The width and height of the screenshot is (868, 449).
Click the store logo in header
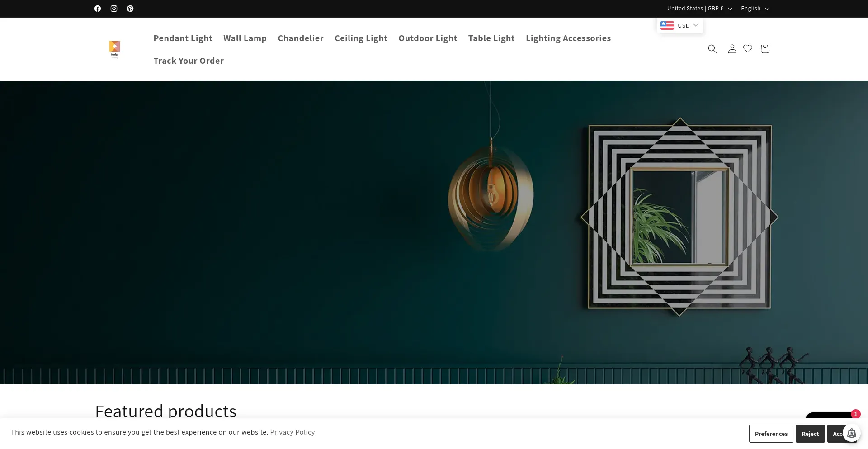[115, 49]
